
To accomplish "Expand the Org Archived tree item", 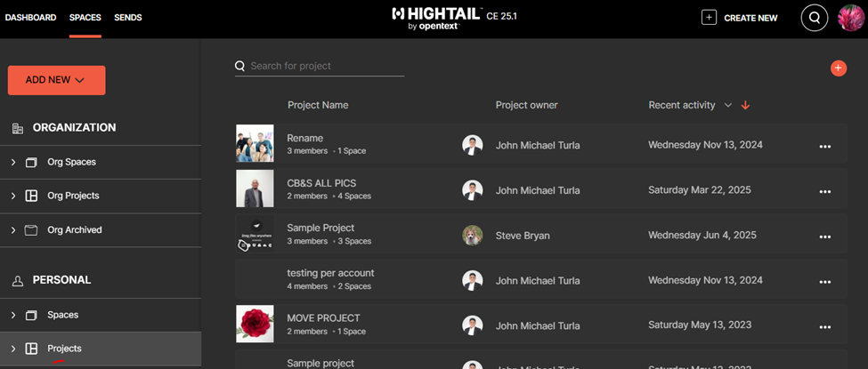I will (x=13, y=230).
